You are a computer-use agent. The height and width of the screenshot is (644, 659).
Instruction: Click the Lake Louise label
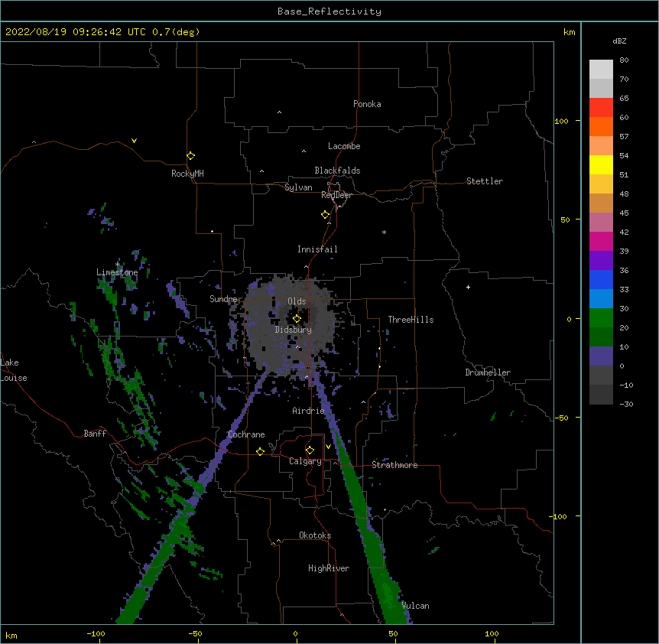click(14, 370)
